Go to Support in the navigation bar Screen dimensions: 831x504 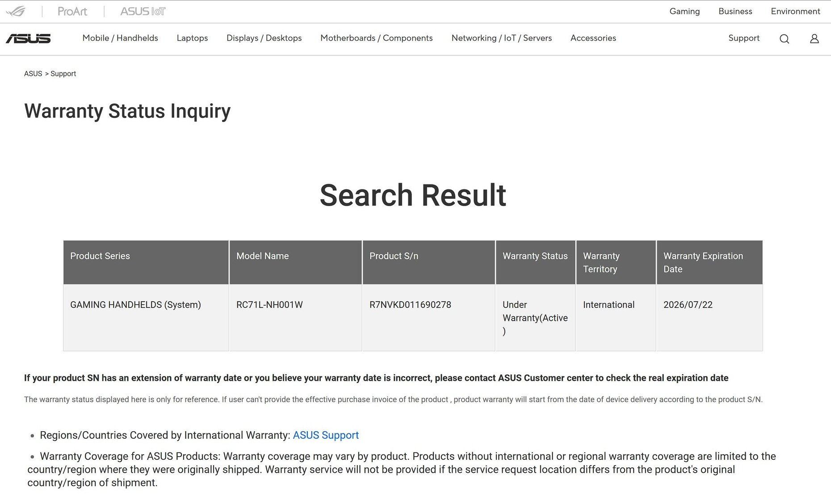pyautogui.click(x=743, y=38)
